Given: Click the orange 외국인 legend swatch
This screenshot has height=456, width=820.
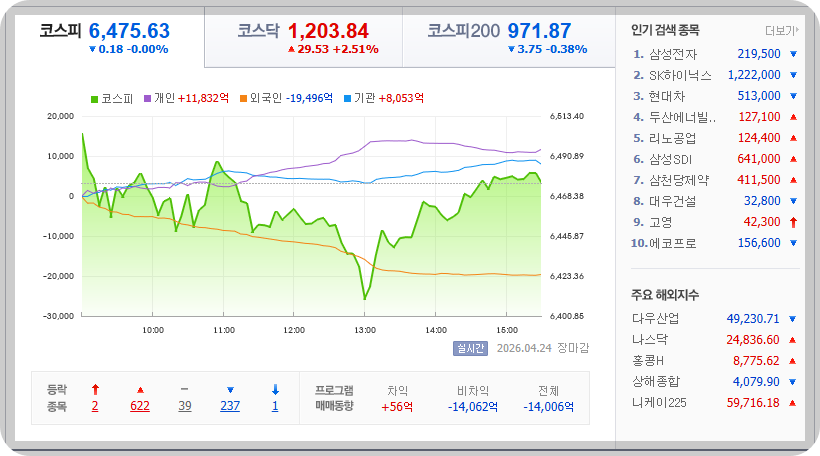Looking at the screenshot, I should coord(243,98).
